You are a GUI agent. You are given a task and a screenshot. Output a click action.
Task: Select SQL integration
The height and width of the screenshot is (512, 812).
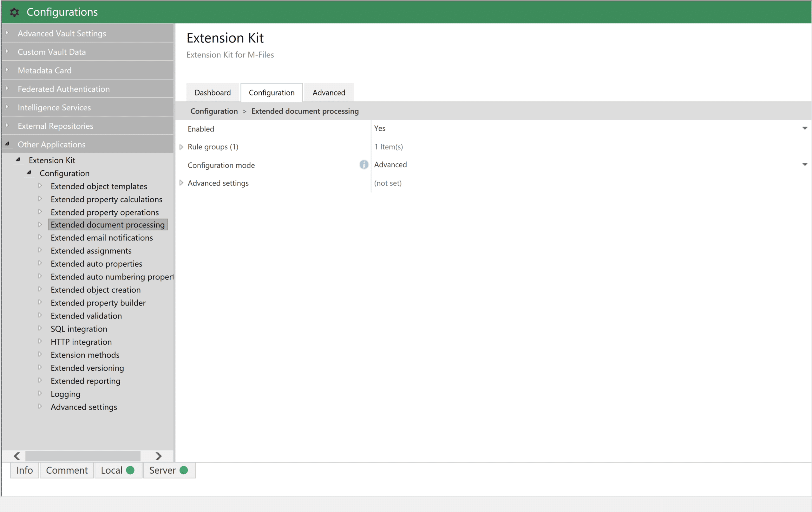[79, 329]
